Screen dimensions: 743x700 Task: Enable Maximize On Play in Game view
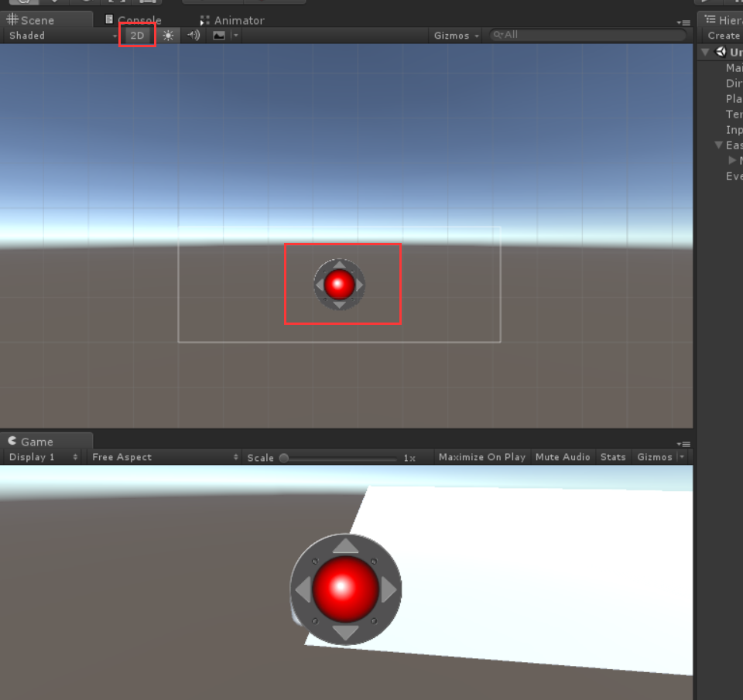point(481,456)
